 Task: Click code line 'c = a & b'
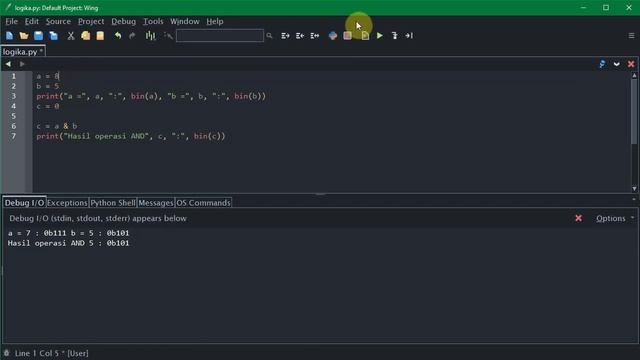pos(57,126)
